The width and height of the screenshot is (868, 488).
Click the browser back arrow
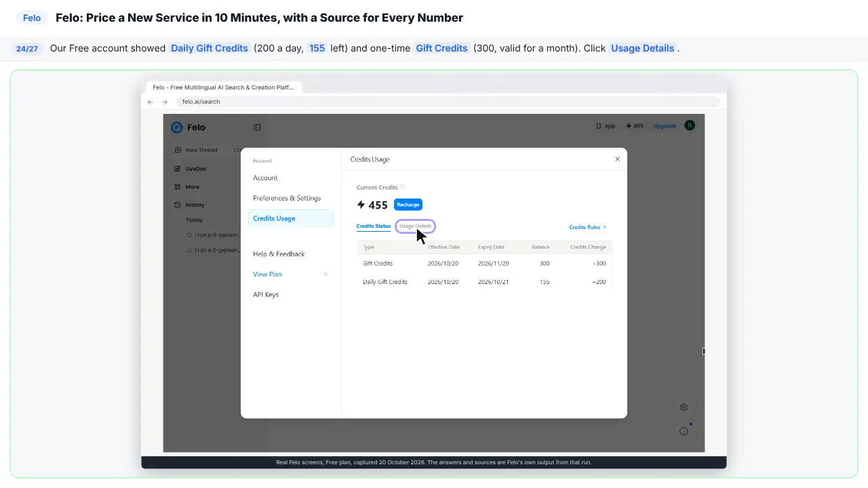(151, 102)
